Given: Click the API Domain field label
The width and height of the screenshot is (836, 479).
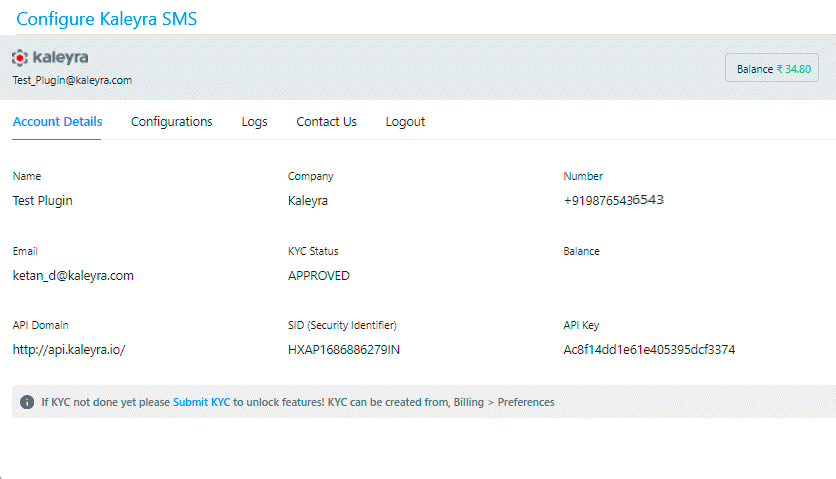Looking at the screenshot, I should 41,325.
